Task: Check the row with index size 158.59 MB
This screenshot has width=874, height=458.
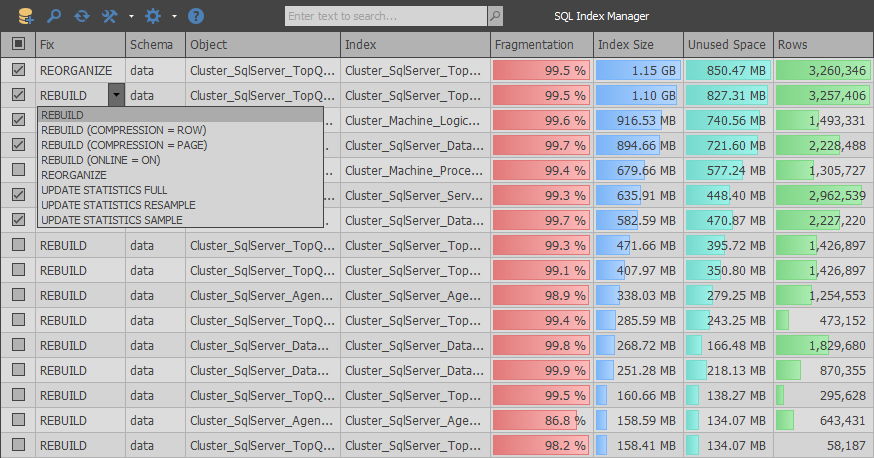Action: 18,419
